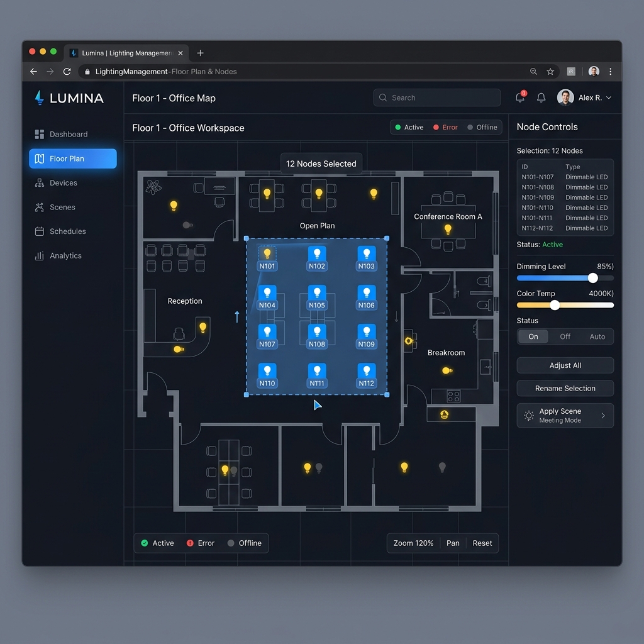Open notifications bell with red badge
The width and height of the screenshot is (644, 644).
pos(520,97)
